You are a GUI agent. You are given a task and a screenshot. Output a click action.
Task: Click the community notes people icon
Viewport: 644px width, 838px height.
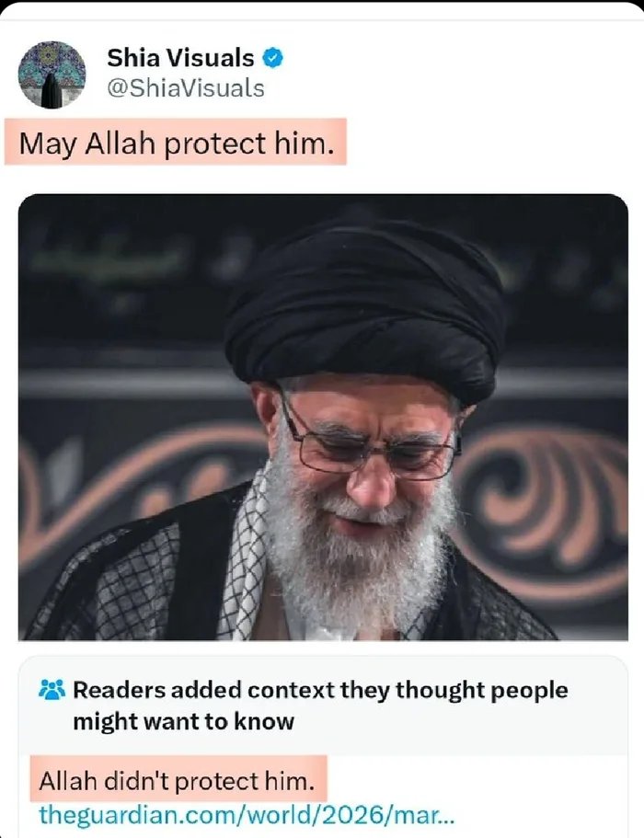pyautogui.click(x=52, y=690)
